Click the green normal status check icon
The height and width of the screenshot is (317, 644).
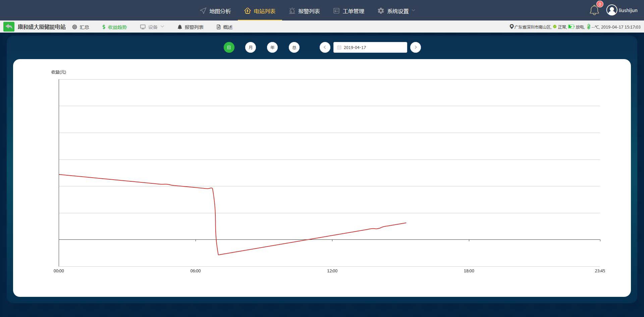pos(555,27)
